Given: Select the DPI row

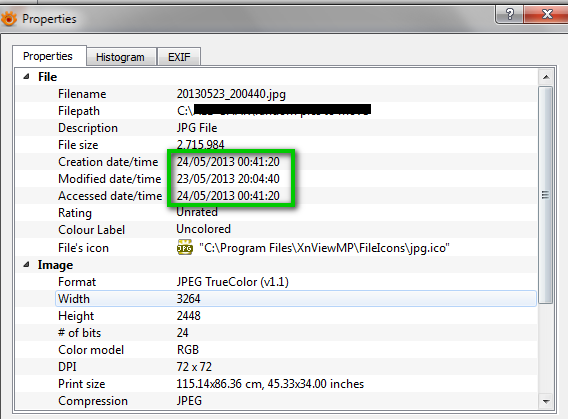Looking at the screenshot, I should click(x=276, y=367).
